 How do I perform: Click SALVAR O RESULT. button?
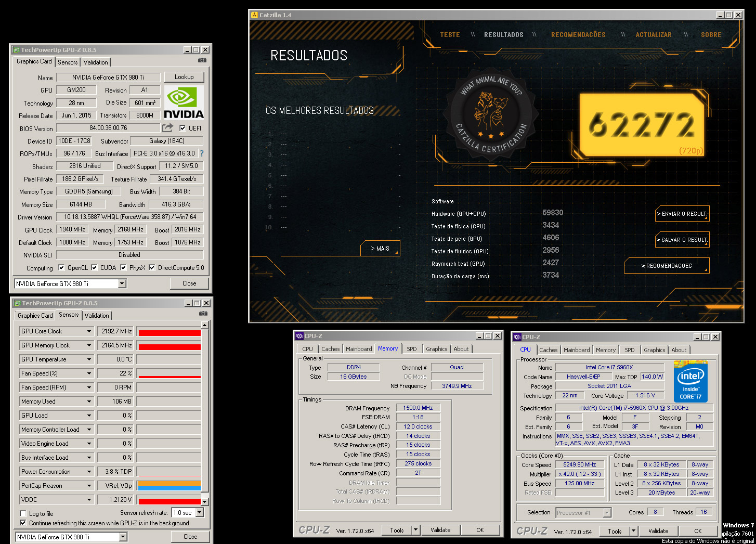point(682,240)
